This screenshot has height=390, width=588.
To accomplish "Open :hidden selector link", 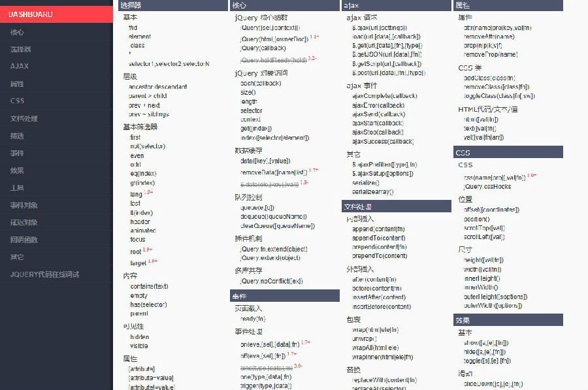I will [x=139, y=337].
